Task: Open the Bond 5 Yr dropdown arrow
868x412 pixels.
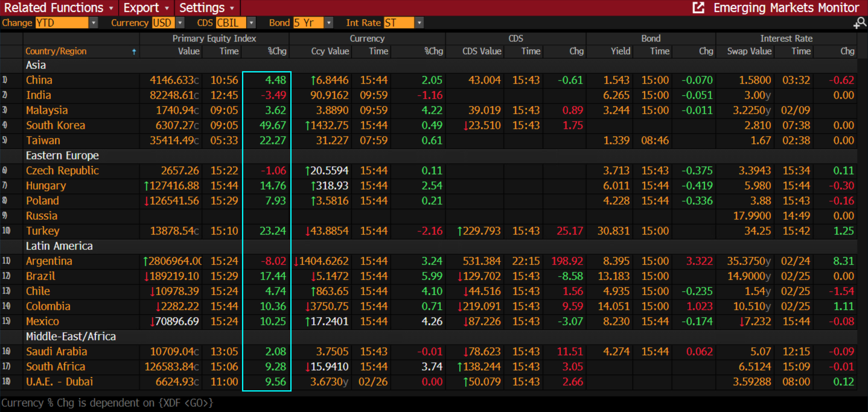Action: [x=329, y=23]
